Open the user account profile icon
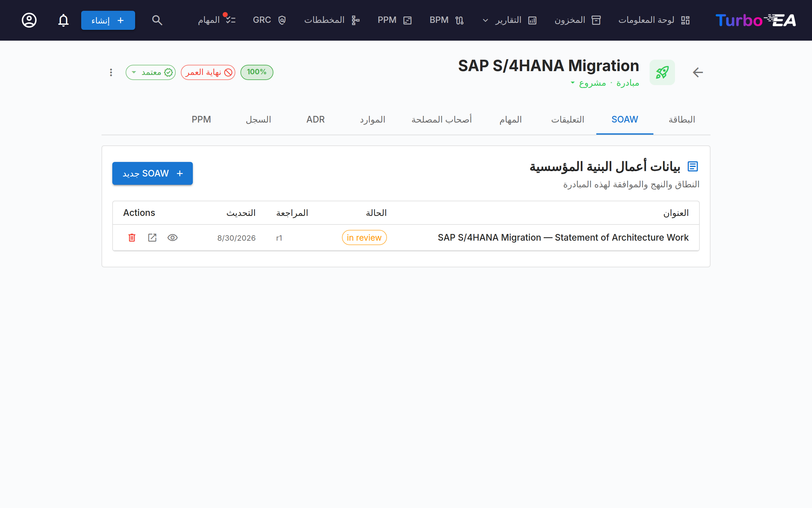Image resolution: width=812 pixels, height=508 pixels. 29,20
